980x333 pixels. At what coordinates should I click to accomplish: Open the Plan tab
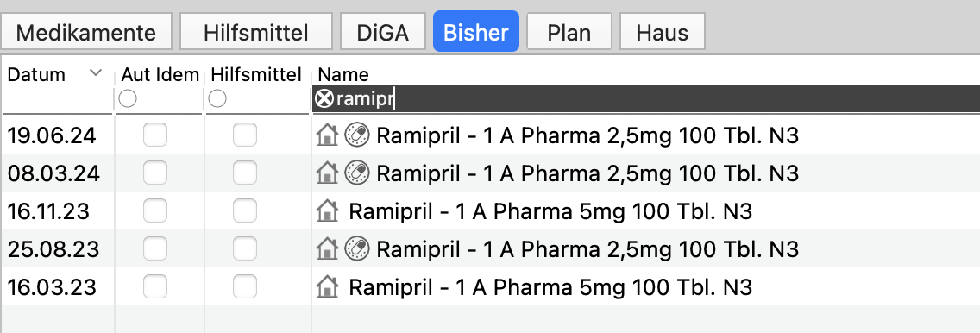click(x=569, y=33)
